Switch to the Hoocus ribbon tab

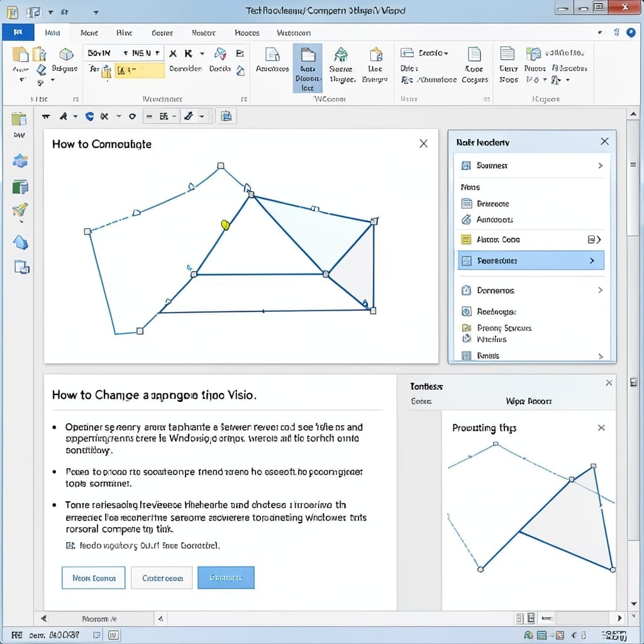click(247, 33)
